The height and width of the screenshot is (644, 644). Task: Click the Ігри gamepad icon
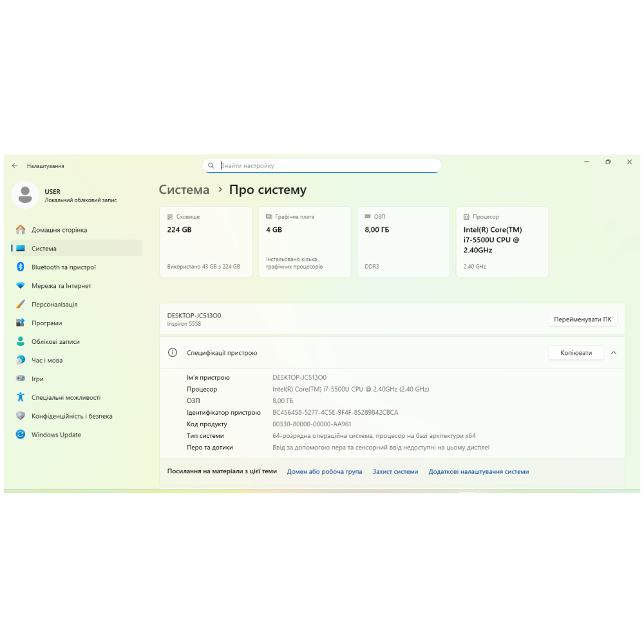coord(21,379)
